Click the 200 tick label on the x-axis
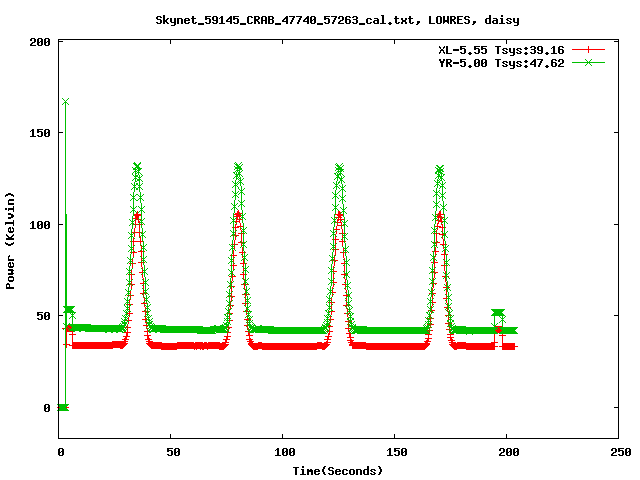This screenshot has width=640, height=480. [x=509, y=452]
